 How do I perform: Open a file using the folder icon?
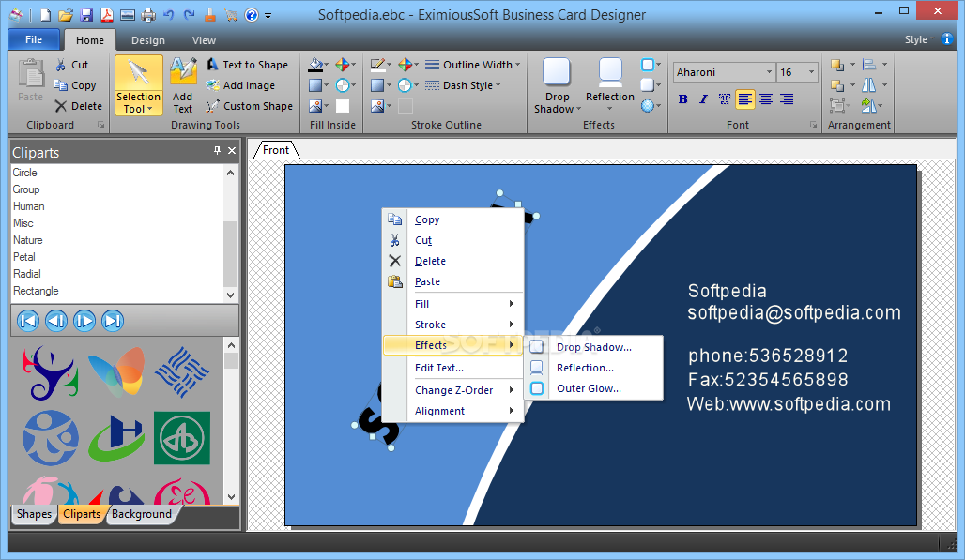66,15
